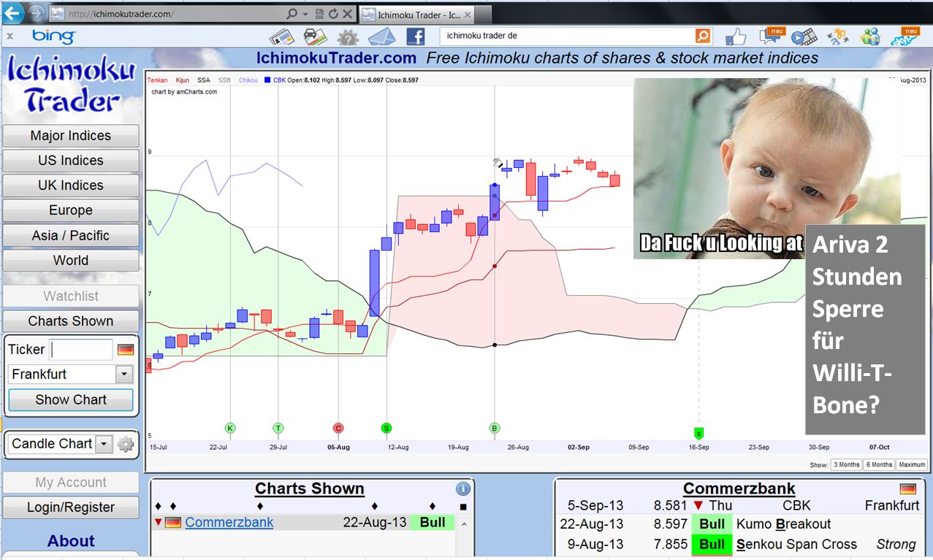Open US Indices menu
This screenshot has height=560, width=933.
click(71, 161)
